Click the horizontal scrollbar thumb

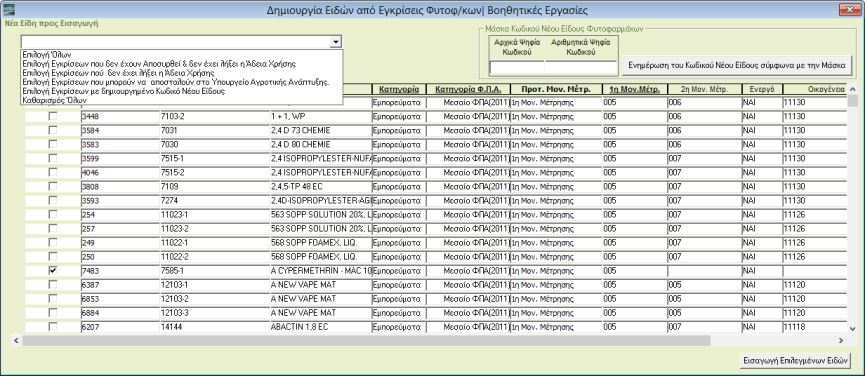click(x=366, y=341)
